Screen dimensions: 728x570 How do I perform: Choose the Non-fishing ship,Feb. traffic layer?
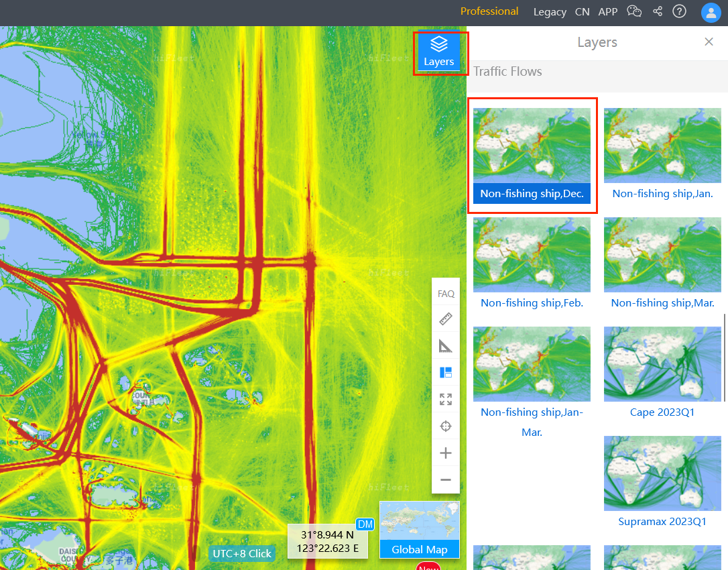[532, 265]
